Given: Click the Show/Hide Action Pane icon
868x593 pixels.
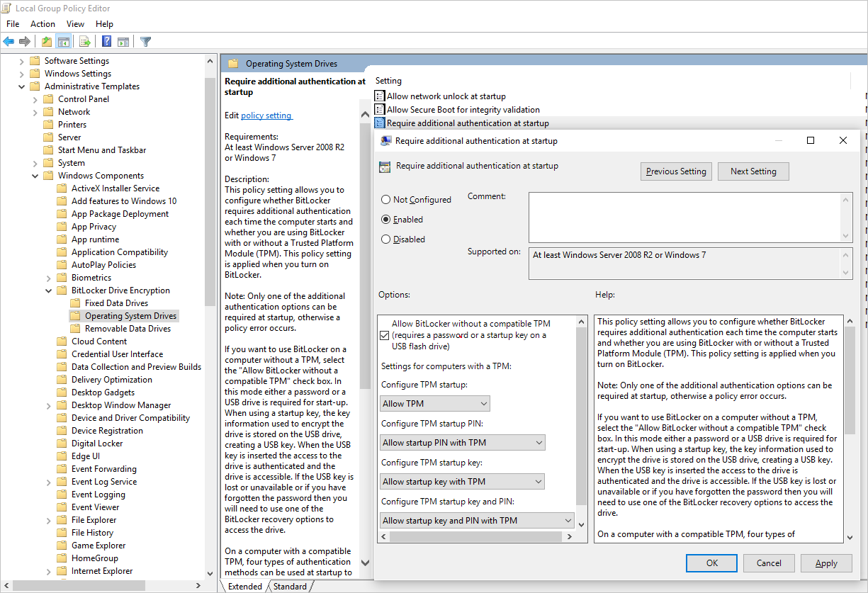Looking at the screenshot, I should pyautogui.click(x=123, y=40).
